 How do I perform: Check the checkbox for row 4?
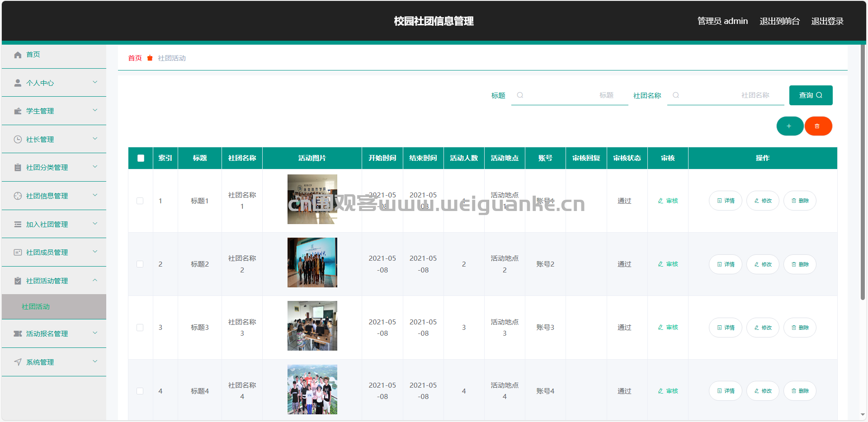[140, 391]
